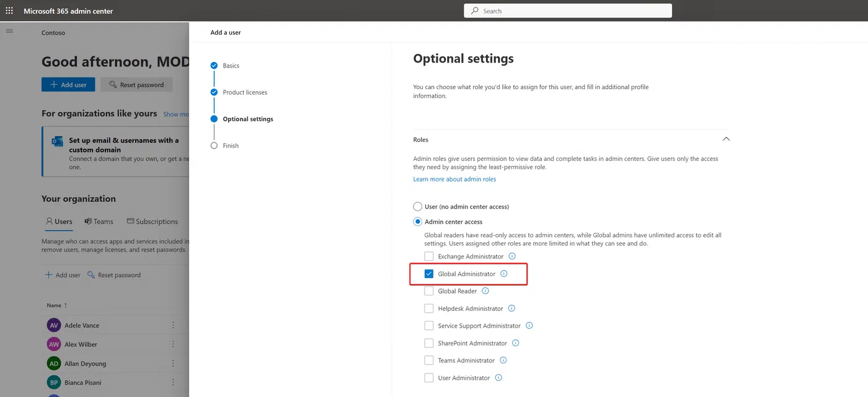Switch to the Users tab
This screenshot has width=868, height=397.
pyautogui.click(x=59, y=222)
